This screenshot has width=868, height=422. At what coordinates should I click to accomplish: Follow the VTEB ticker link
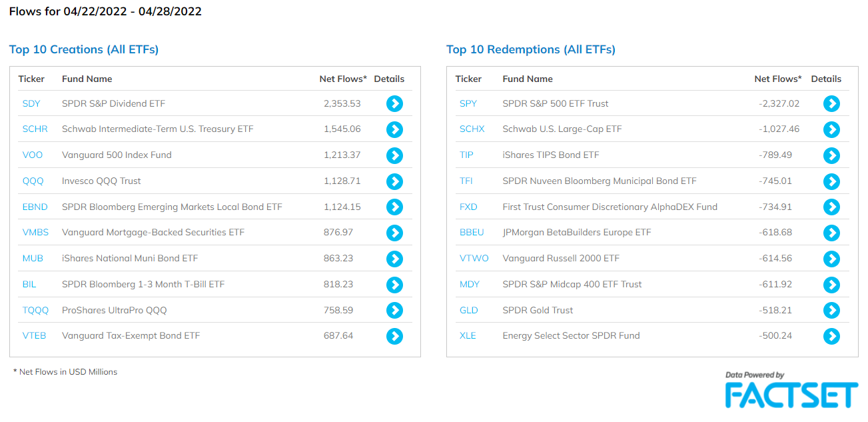click(35, 336)
